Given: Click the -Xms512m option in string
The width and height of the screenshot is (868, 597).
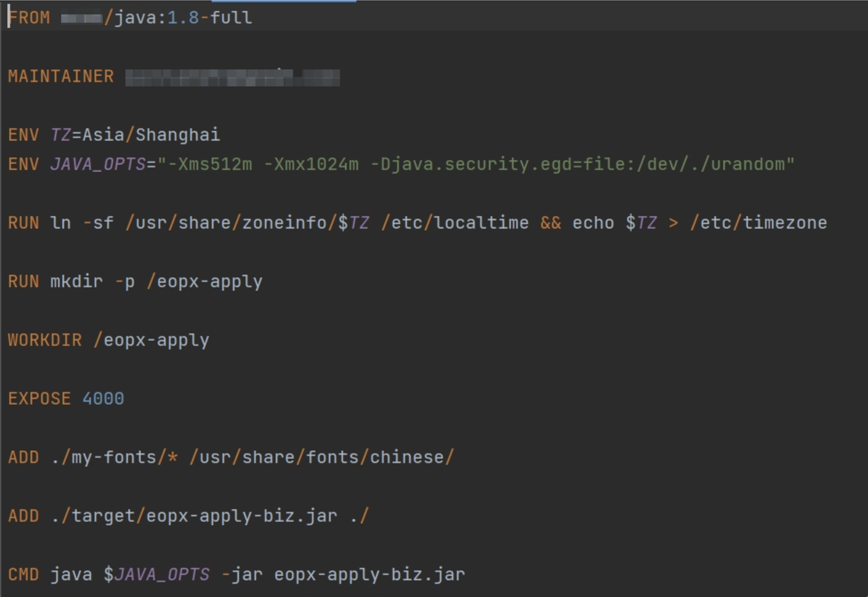Looking at the screenshot, I should pos(210,165).
